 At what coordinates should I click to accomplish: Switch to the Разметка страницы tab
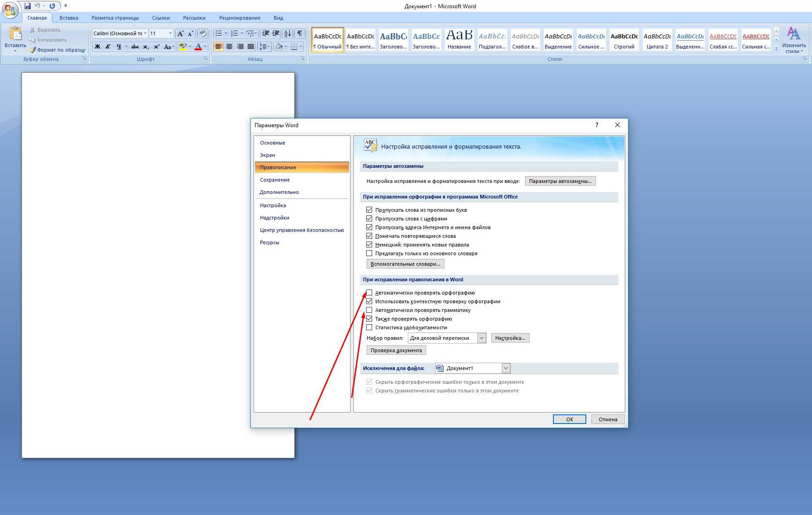(115, 18)
